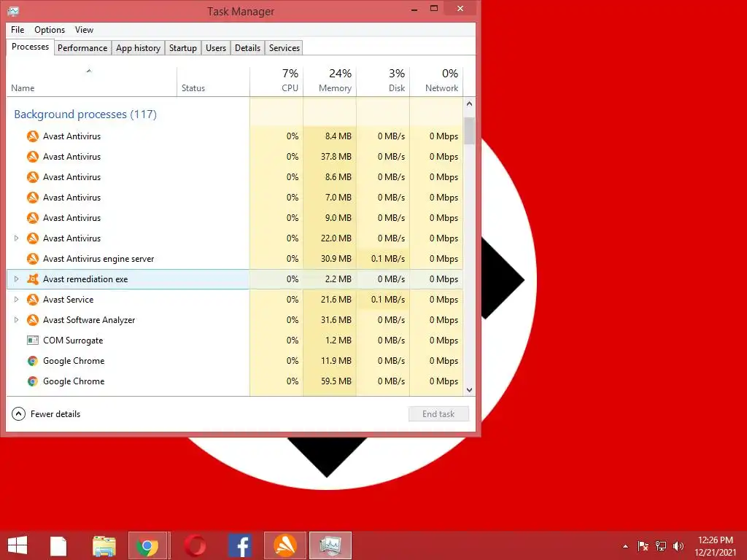This screenshot has width=747, height=560.
Task: Select the Avast Antivirus 7.0 MB row
Action: (235, 197)
